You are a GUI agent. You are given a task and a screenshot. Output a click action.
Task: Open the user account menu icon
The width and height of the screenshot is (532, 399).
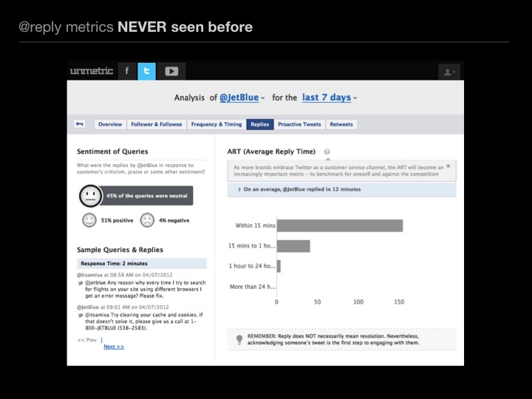click(449, 72)
